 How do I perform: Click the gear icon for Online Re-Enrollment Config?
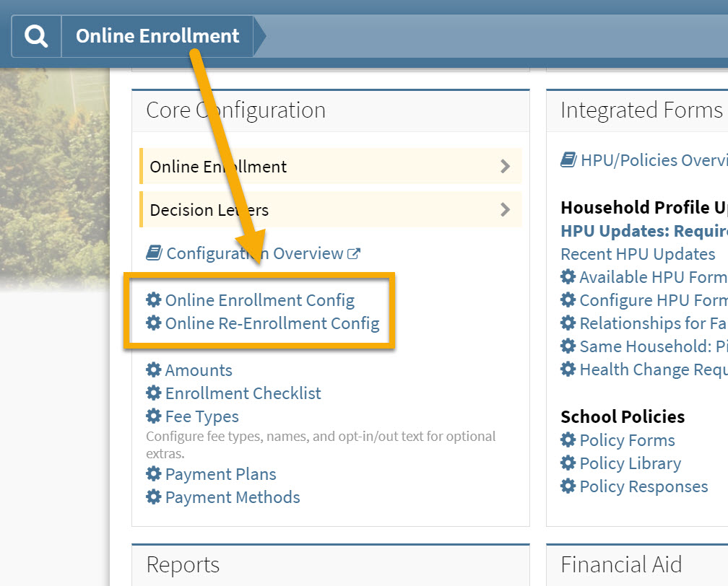point(154,323)
